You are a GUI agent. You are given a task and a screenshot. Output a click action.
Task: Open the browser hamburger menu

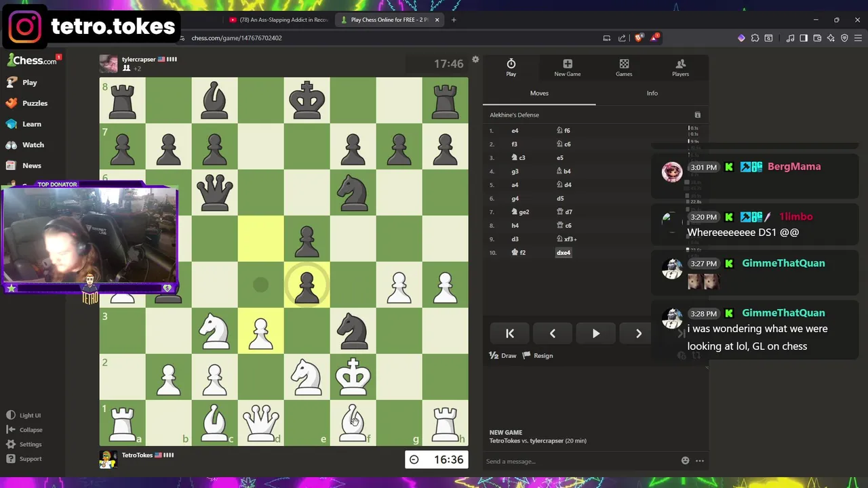click(x=858, y=38)
